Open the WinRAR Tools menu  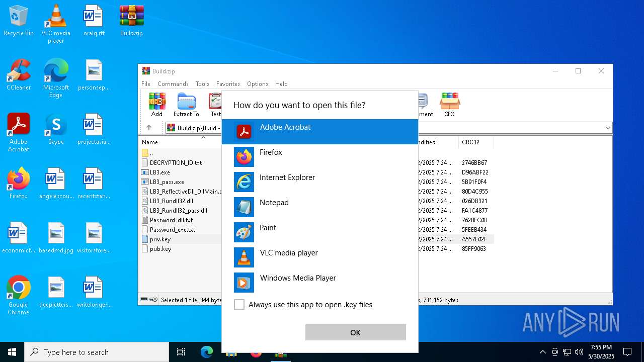coord(202,84)
